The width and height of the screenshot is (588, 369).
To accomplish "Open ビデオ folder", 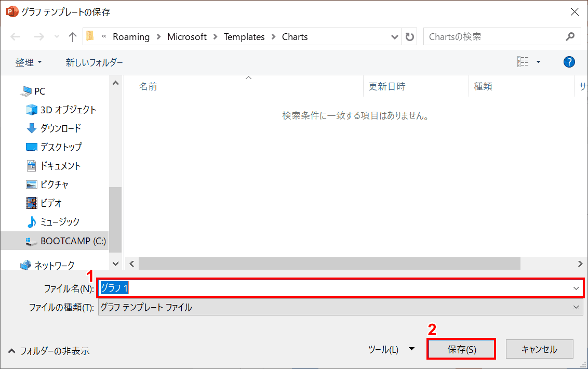I will pyautogui.click(x=44, y=203).
